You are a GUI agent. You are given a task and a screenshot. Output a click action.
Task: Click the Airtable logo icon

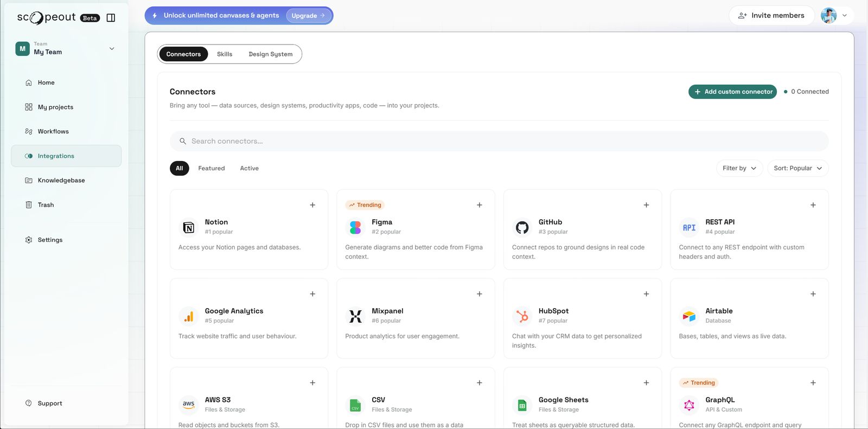(689, 316)
